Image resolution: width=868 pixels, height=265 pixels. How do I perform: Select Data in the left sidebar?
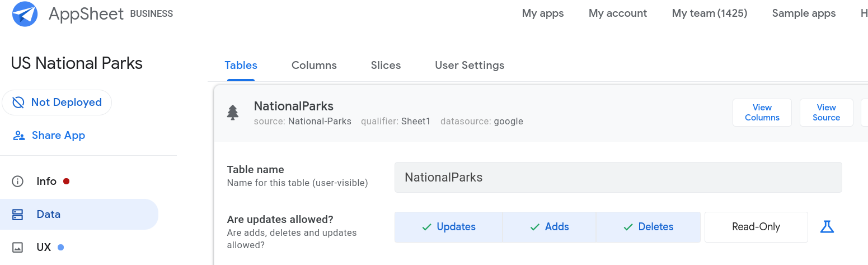79,215
